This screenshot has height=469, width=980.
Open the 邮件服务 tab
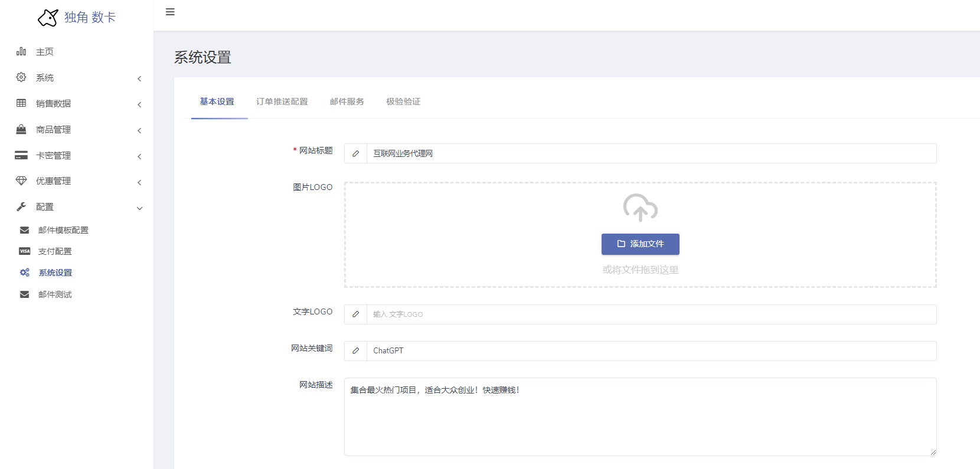coord(347,101)
